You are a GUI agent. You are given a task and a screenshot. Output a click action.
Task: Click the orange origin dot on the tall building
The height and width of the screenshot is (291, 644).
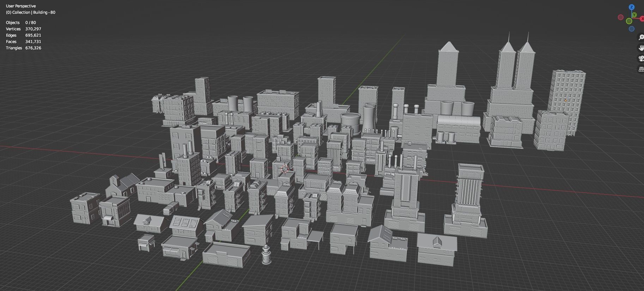(x=565, y=100)
